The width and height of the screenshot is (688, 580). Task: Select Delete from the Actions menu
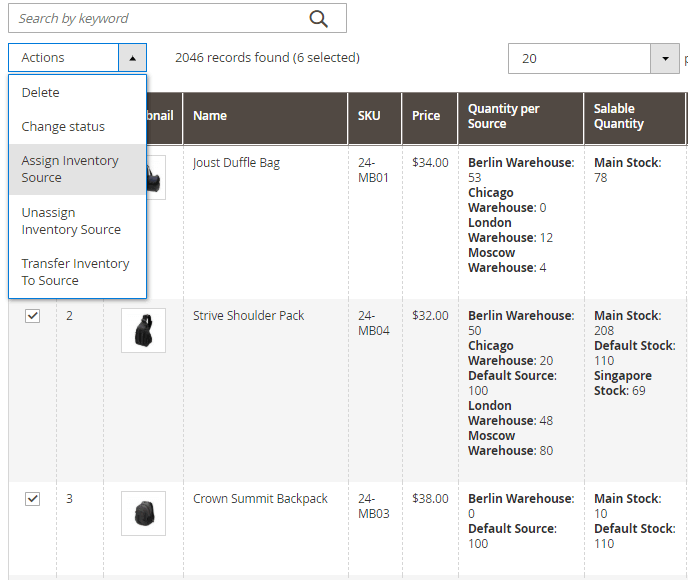pos(41,92)
